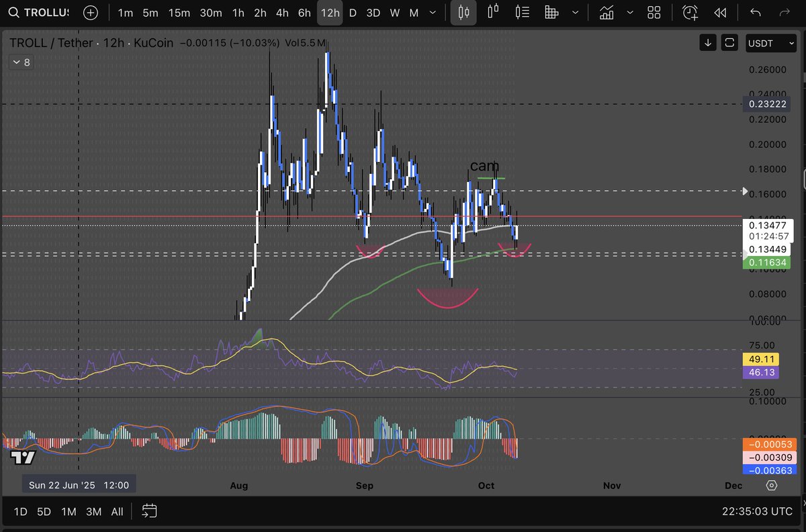Set date range to 5D
This screenshot has height=532, width=806.
(x=44, y=512)
